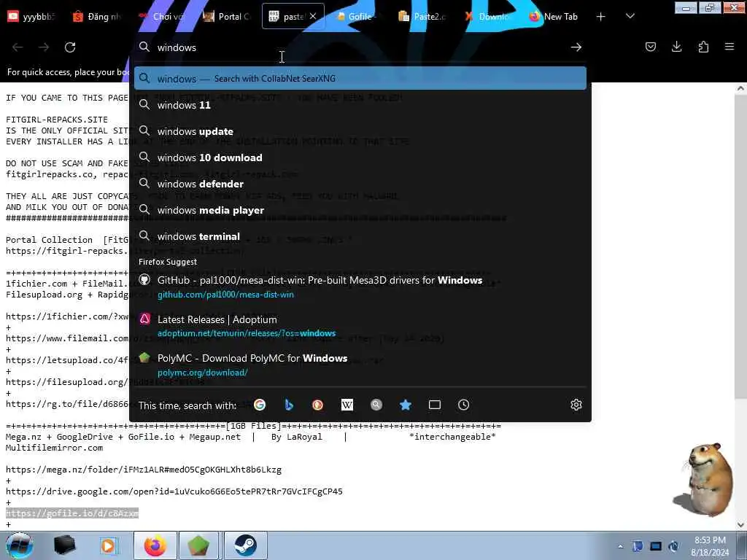Switch to the yyybbb YouTube tab
Screen dimensions: 747x560
(31, 16)
